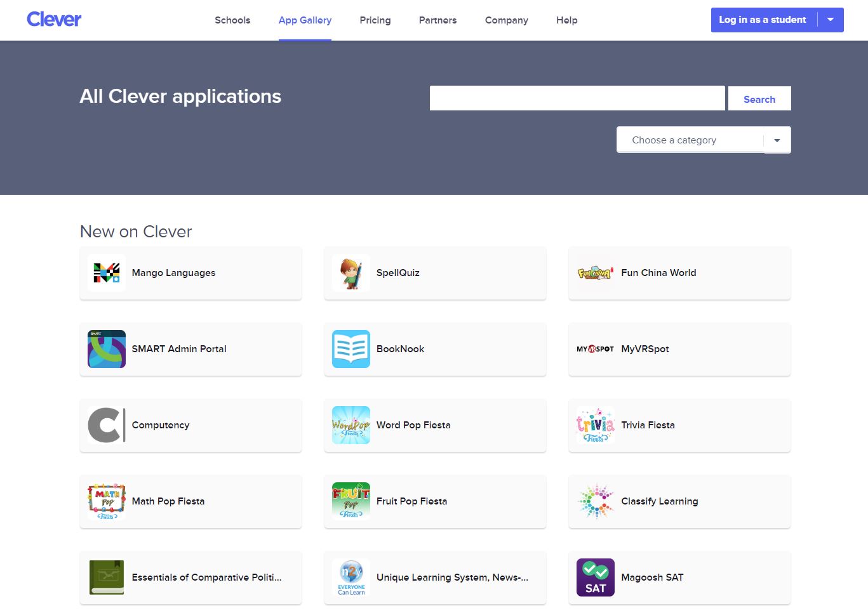The width and height of the screenshot is (868, 613).
Task: Click the Word Pop Fiesta icon
Action: point(351,425)
